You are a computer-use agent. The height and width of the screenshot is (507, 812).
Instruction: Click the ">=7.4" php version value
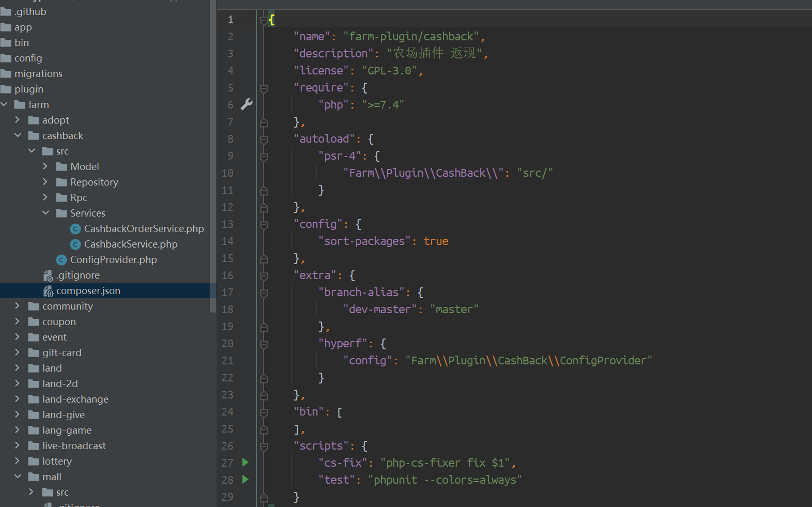[x=383, y=105]
